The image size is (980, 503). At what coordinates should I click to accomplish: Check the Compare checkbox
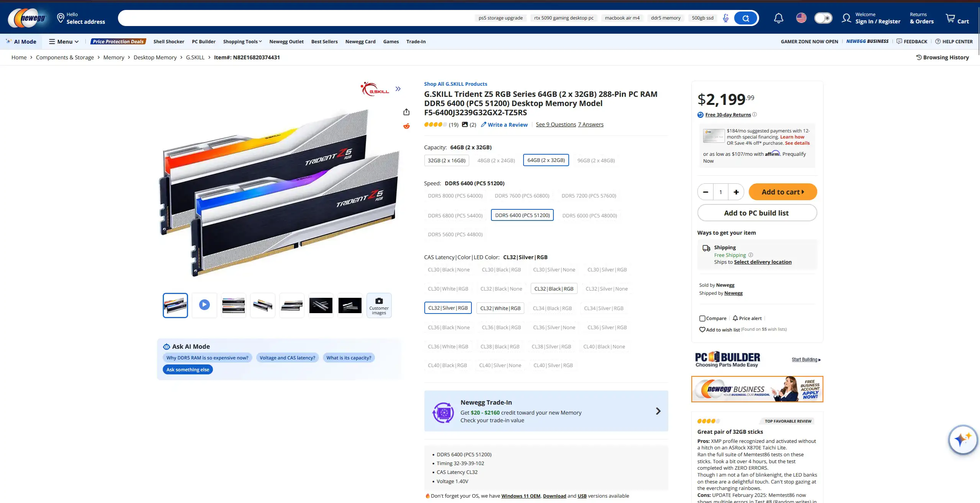tap(702, 318)
